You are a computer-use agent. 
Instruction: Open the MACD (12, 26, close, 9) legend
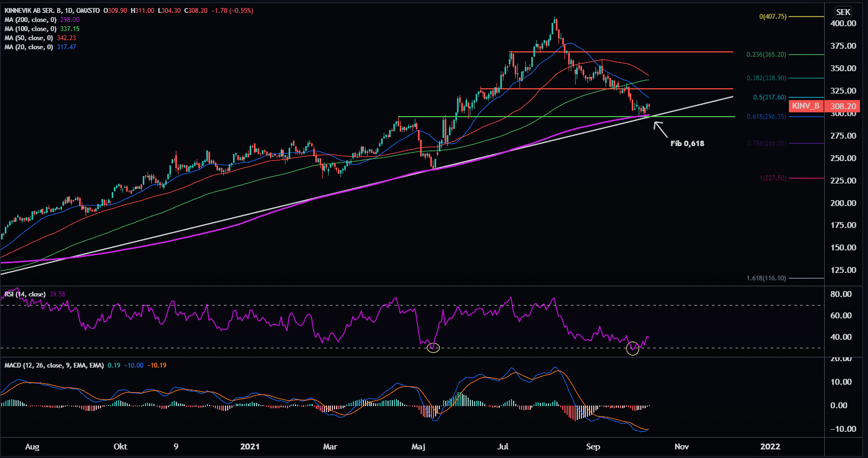(54, 365)
